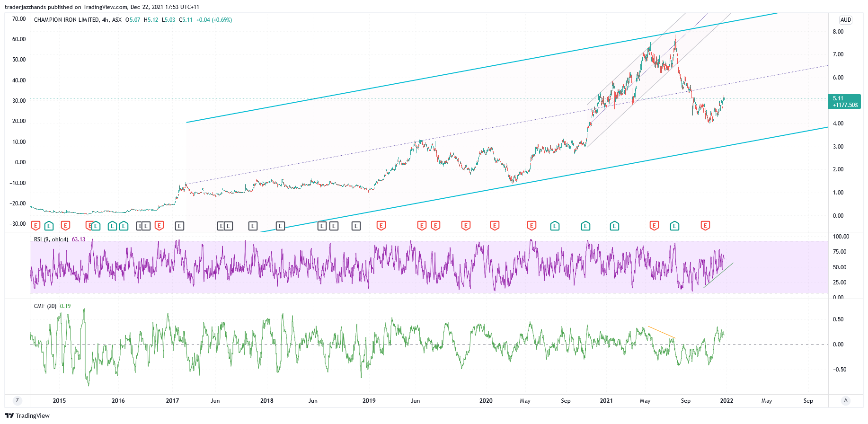Image resolution: width=868 pixels, height=424 pixels.
Task: Click the red earnings marker just after 2019
Action: pos(381,226)
